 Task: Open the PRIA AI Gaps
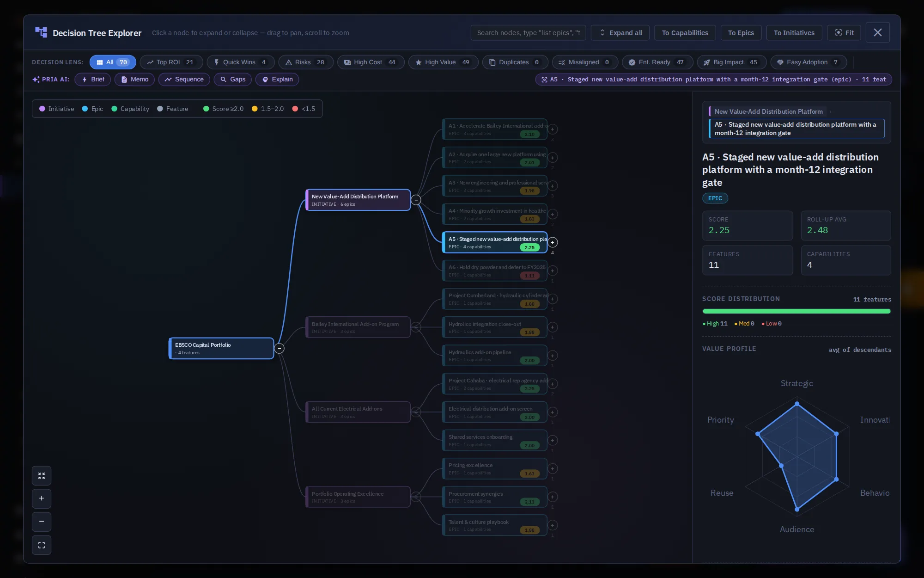tap(233, 80)
